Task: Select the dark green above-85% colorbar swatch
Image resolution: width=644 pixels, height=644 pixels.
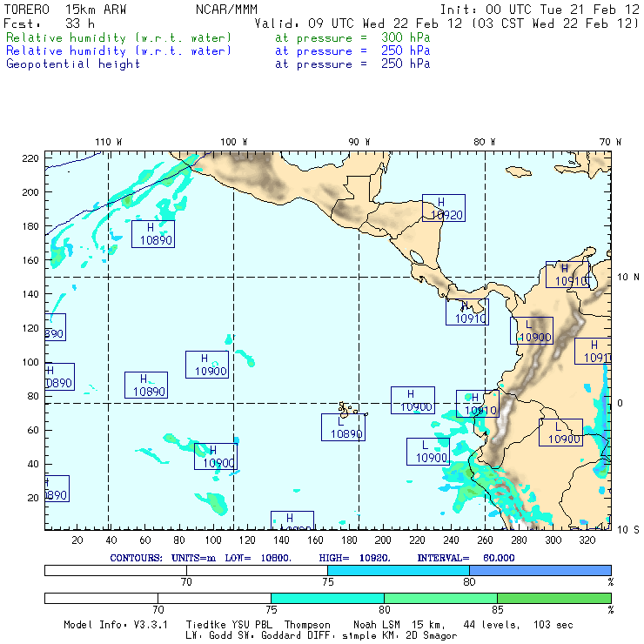Action: point(554,598)
